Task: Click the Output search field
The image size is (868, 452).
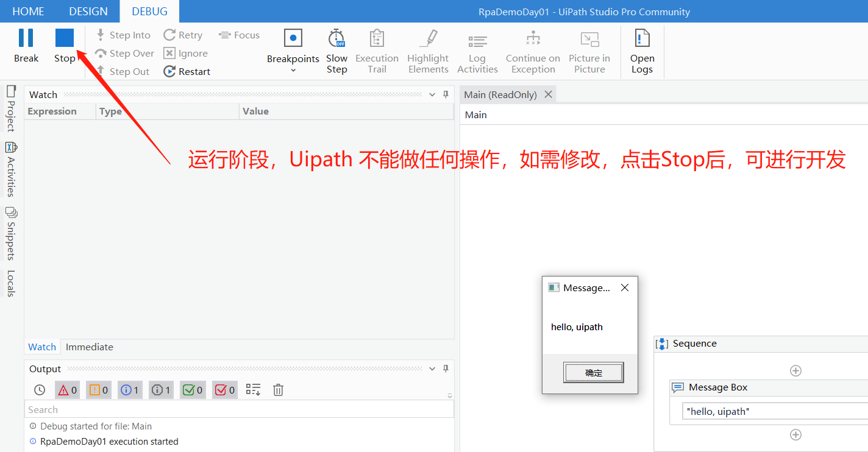Action: click(x=238, y=409)
